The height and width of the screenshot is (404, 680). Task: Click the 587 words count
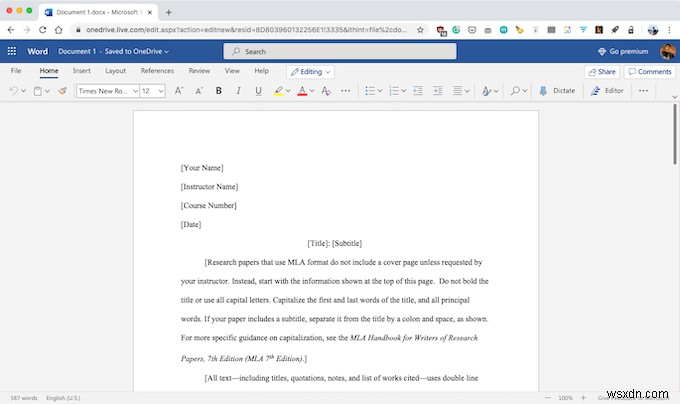[x=24, y=398]
